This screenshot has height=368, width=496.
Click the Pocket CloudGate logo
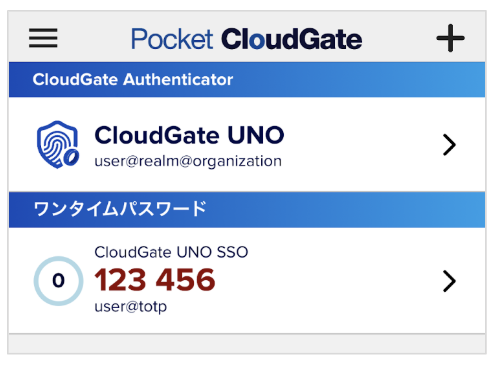tap(246, 39)
